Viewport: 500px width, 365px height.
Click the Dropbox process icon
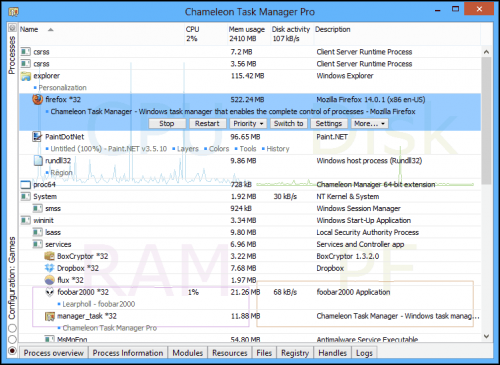point(49,268)
